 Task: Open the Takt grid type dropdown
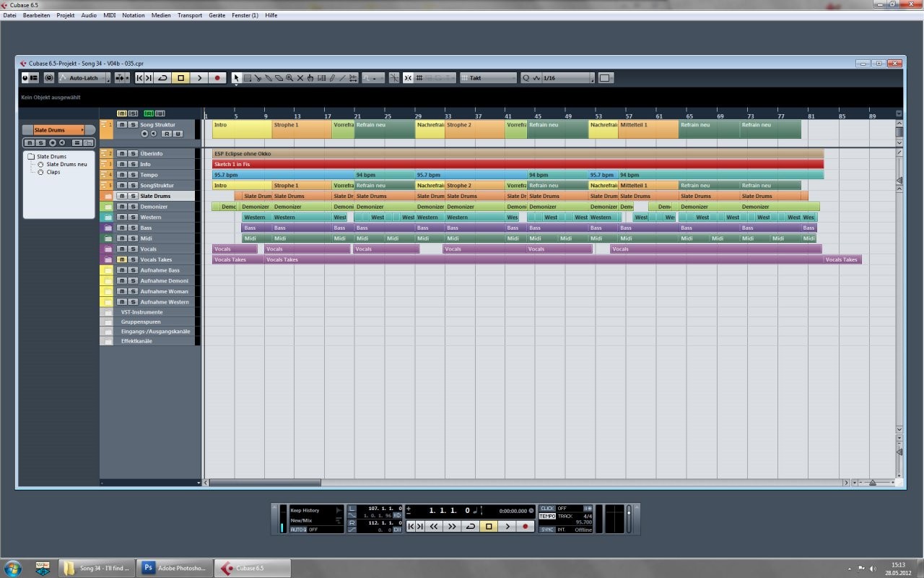pos(489,78)
